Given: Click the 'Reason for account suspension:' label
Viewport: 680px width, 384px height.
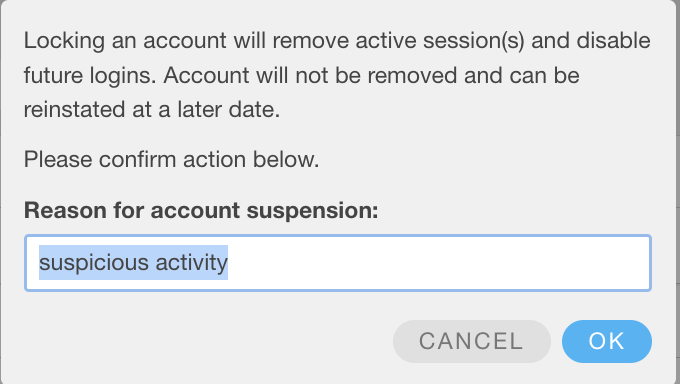Looking at the screenshot, I should [x=201, y=210].
